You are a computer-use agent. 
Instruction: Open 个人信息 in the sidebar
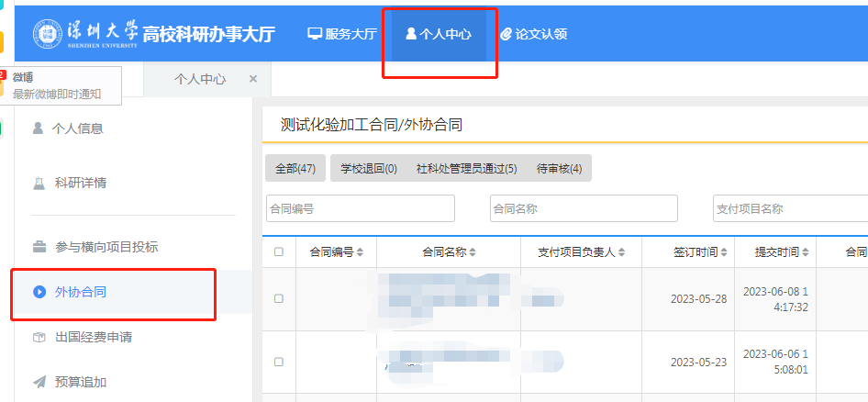pos(78,128)
